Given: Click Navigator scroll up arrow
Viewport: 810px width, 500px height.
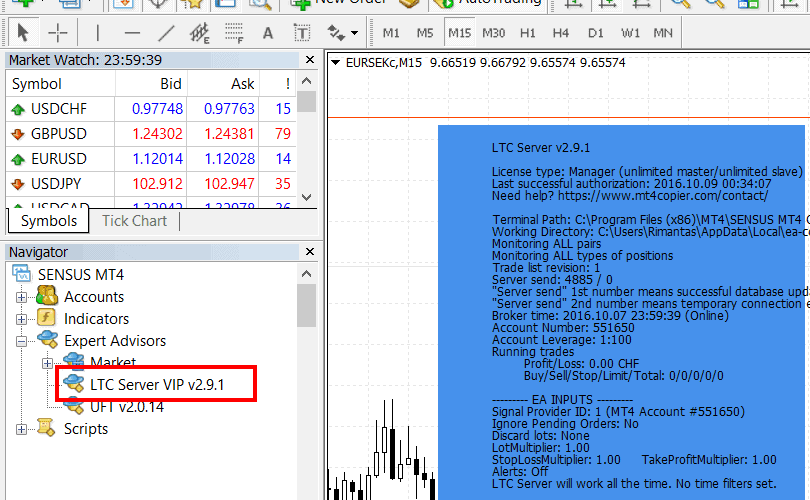Looking at the screenshot, I should coord(306,273).
